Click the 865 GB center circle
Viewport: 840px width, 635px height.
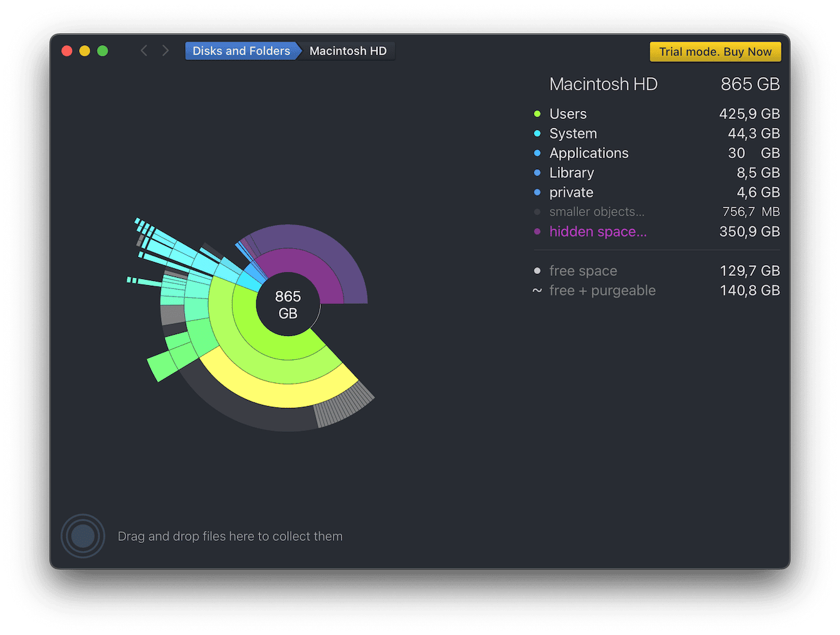tap(288, 305)
